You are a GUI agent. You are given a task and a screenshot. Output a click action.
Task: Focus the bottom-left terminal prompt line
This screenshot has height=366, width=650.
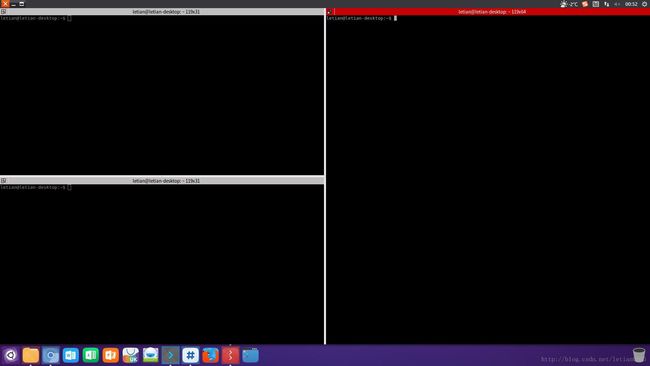click(36, 187)
